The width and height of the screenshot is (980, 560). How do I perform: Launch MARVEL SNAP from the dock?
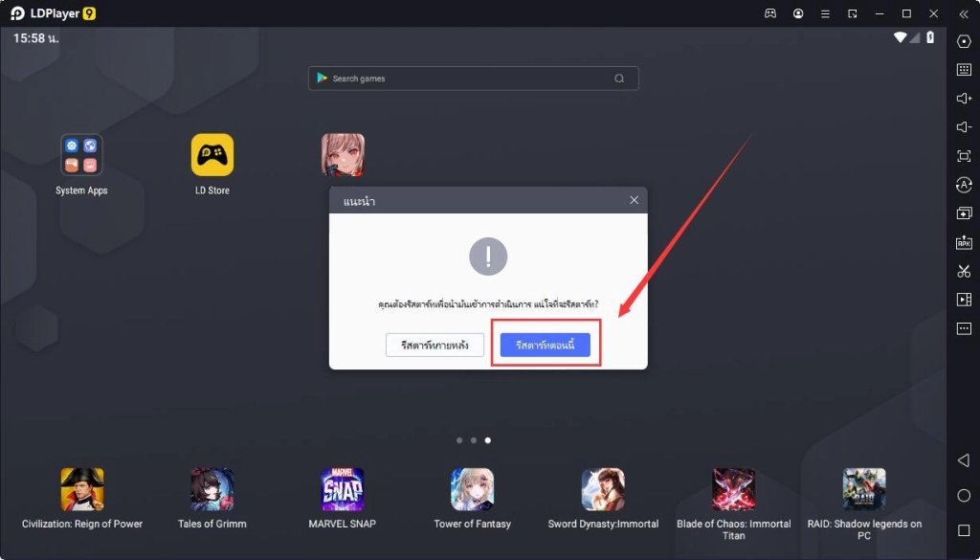[342, 489]
